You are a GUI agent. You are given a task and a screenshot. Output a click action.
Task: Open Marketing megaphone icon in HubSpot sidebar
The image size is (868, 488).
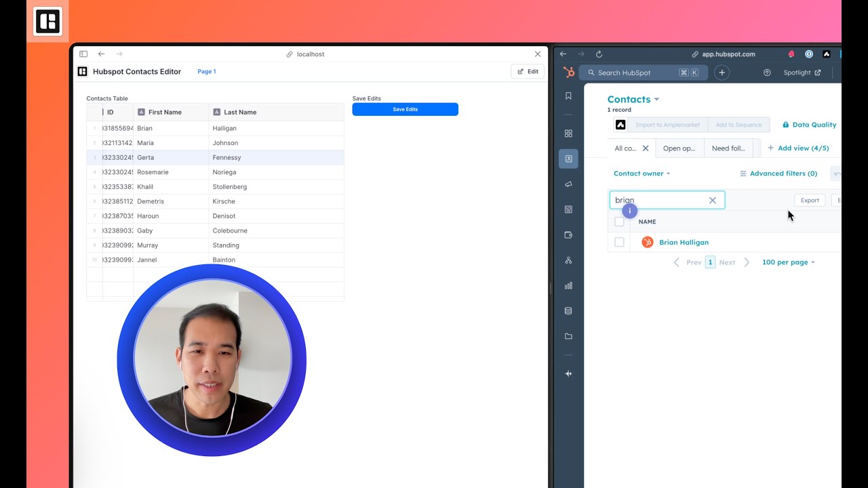568,184
